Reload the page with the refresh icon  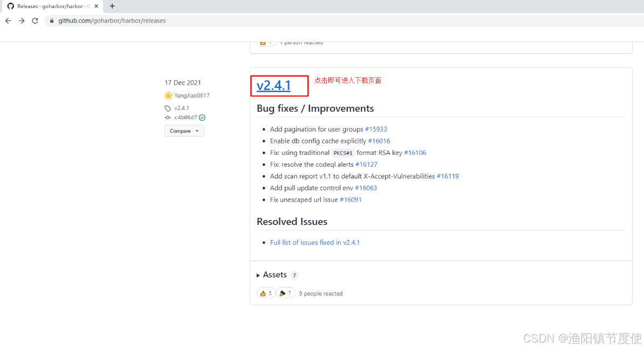point(35,20)
